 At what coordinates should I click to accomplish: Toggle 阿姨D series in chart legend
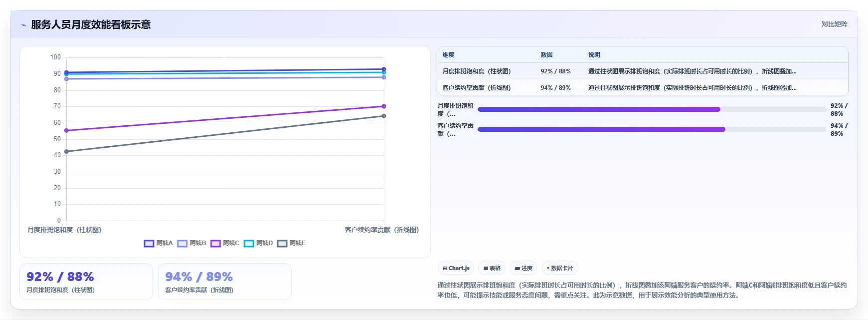pos(259,243)
